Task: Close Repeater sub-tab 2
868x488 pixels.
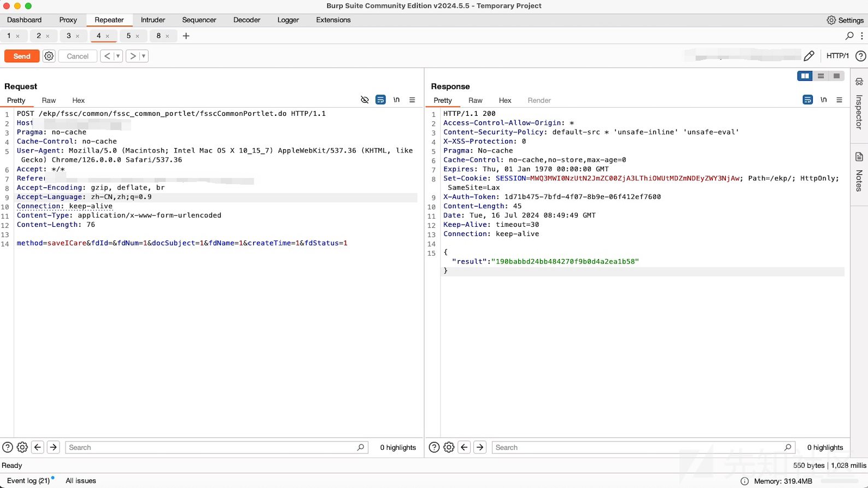Action: tap(48, 36)
